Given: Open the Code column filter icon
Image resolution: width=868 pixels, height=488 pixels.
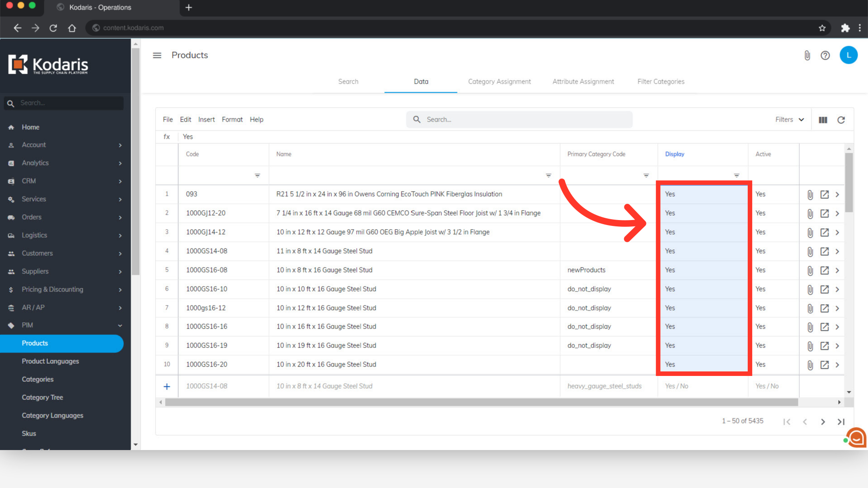Looking at the screenshot, I should click(257, 175).
